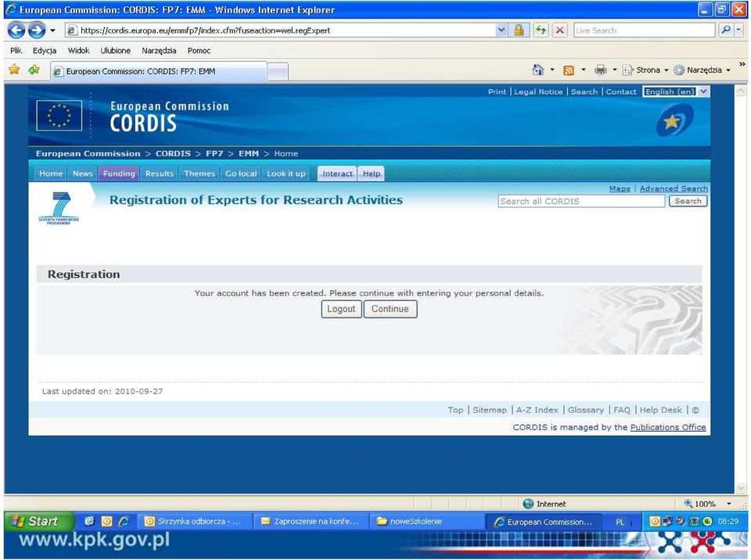This screenshot has width=751, height=560.
Task: Switch to Skrzynka odbiorcza taskbar window
Action: coord(195,521)
